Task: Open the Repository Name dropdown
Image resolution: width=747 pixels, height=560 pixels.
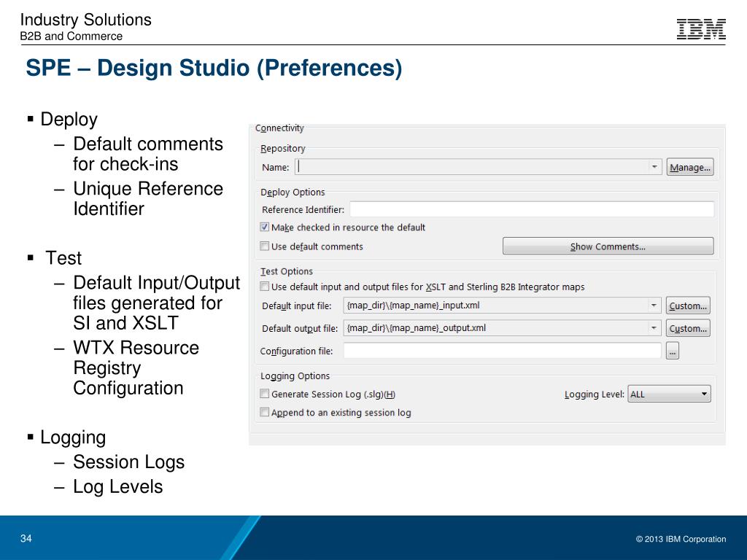Action: (654, 167)
